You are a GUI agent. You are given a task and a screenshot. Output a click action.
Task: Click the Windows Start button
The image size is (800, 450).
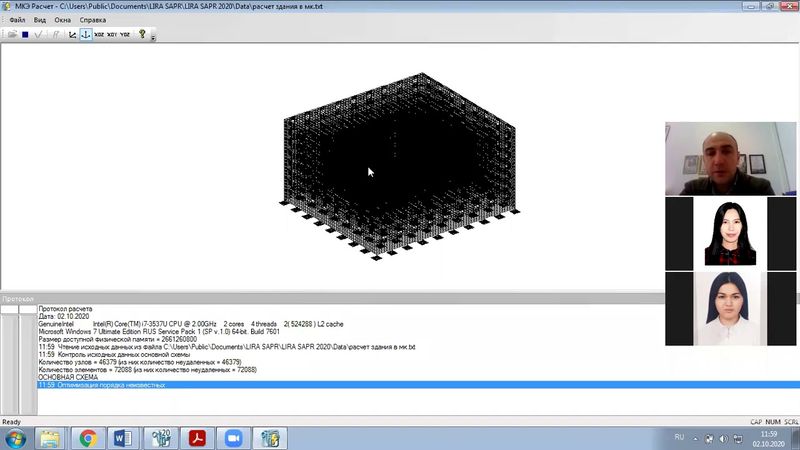click(15, 438)
